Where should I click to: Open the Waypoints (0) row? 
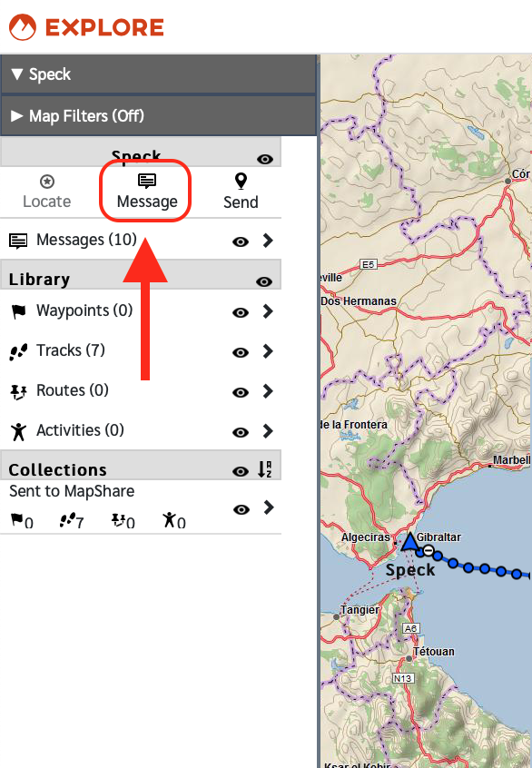pos(141,311)
